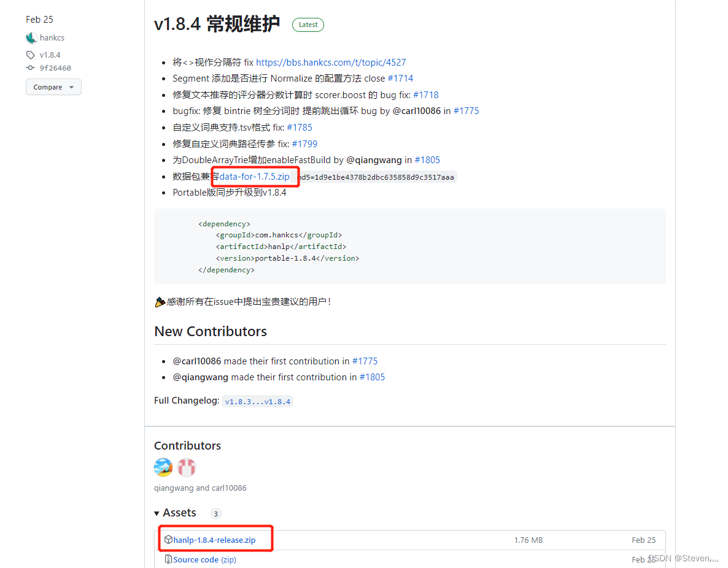Click the megaphone emoji before the thanks message
The width and height of the screenshot is (728, 568).
pyautogui.click(x=160, y=301)
